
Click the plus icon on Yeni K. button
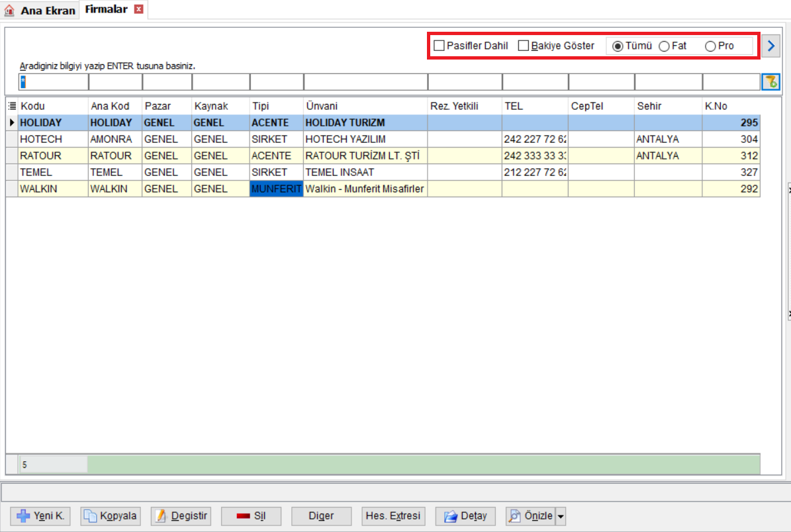(x=23, y=516)
